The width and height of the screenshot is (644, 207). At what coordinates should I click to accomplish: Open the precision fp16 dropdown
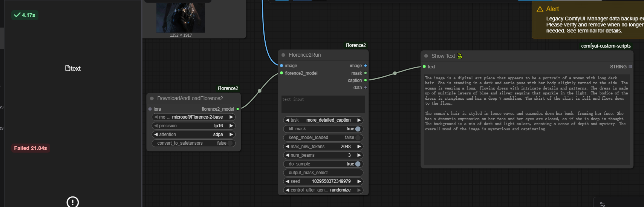[193, 126]
